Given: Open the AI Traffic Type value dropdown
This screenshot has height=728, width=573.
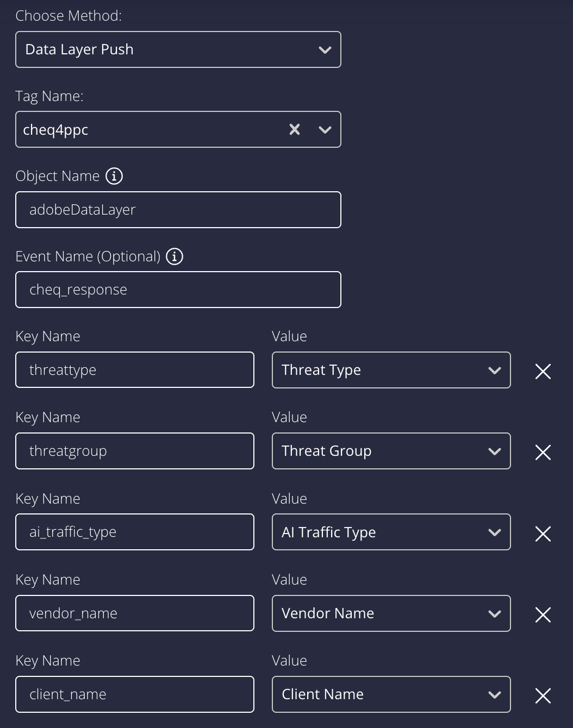Looking at the screenshot, I should (391, 532).
